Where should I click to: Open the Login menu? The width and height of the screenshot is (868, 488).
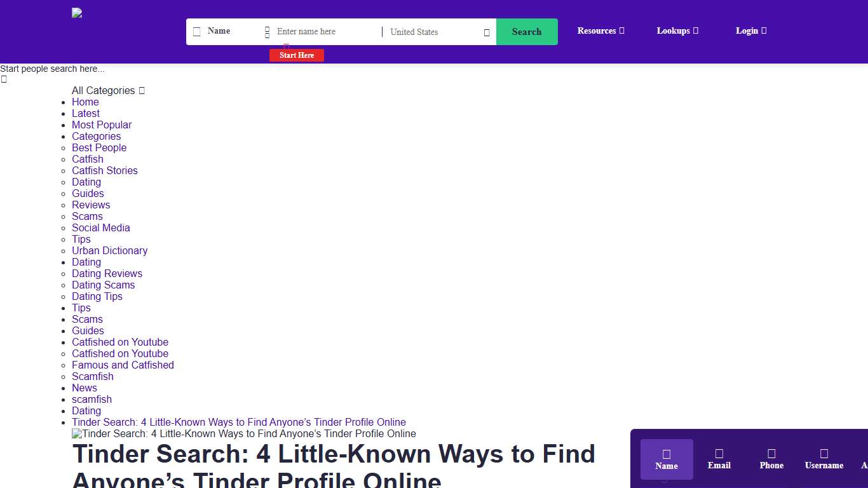751,30
